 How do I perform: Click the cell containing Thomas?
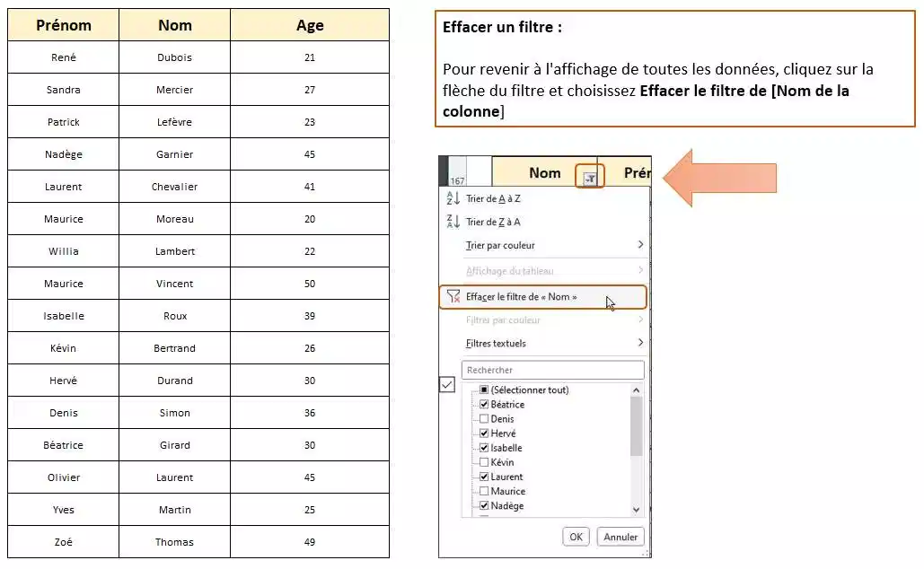(175, 542)
